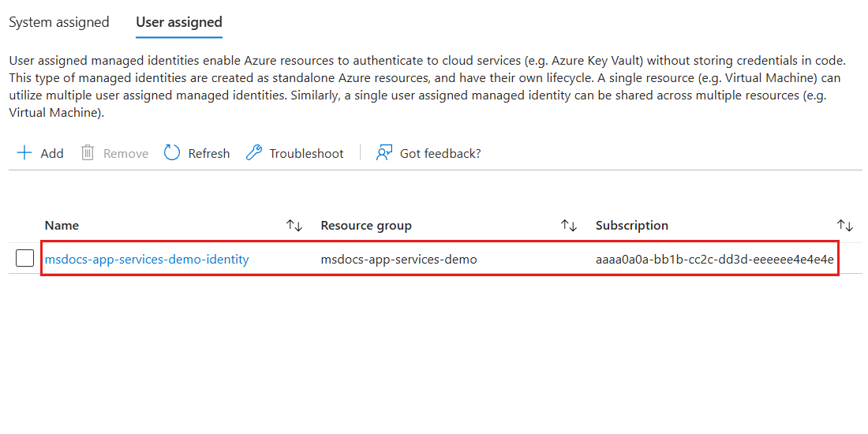Click the wrench Troubleshoot icon
The height and width of the screenshot is (434, 868).
(x=253, y=153)
